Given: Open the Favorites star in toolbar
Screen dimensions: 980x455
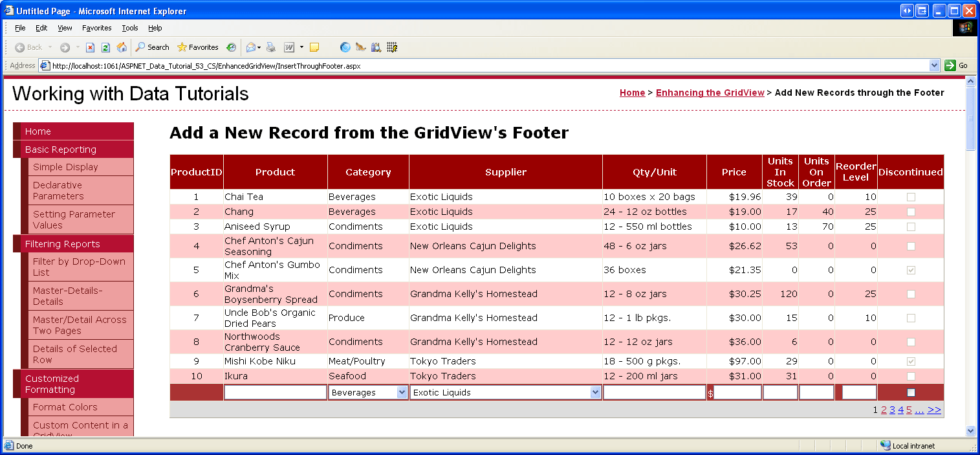Looking at the screenshot, I should (x=198, y=47).
